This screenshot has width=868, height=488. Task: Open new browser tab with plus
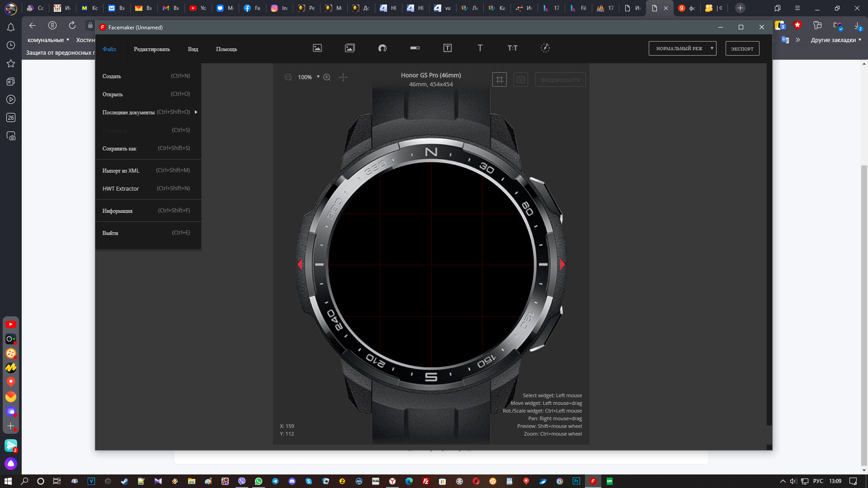point(740,8)
